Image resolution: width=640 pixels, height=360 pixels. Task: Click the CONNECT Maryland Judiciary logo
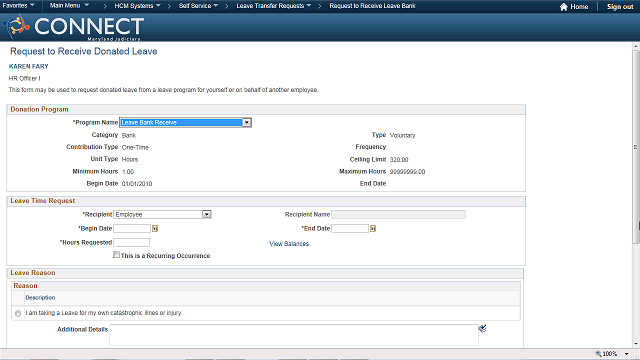coord(73,27)
